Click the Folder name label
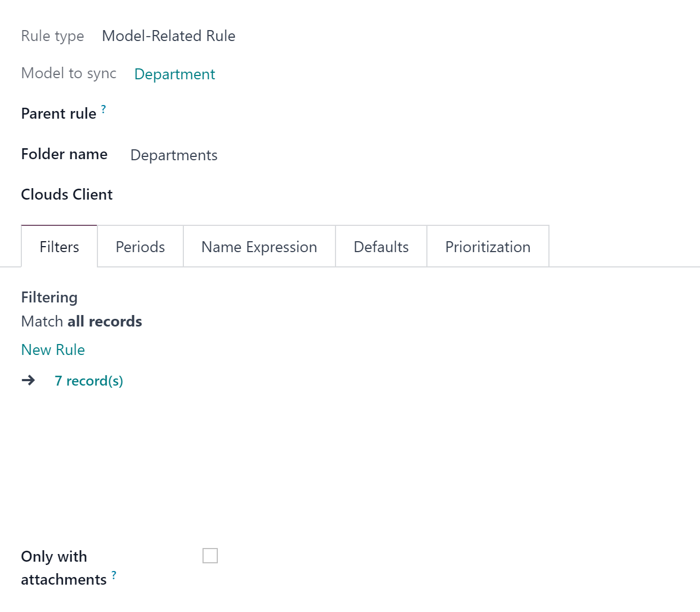 (x=64, y=154)
